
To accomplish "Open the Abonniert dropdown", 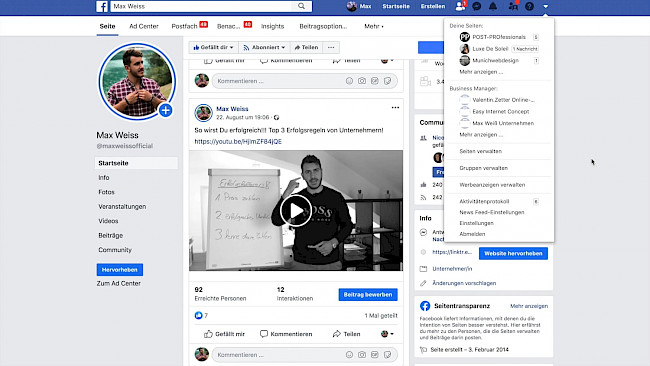I will [x=264, y=47].
